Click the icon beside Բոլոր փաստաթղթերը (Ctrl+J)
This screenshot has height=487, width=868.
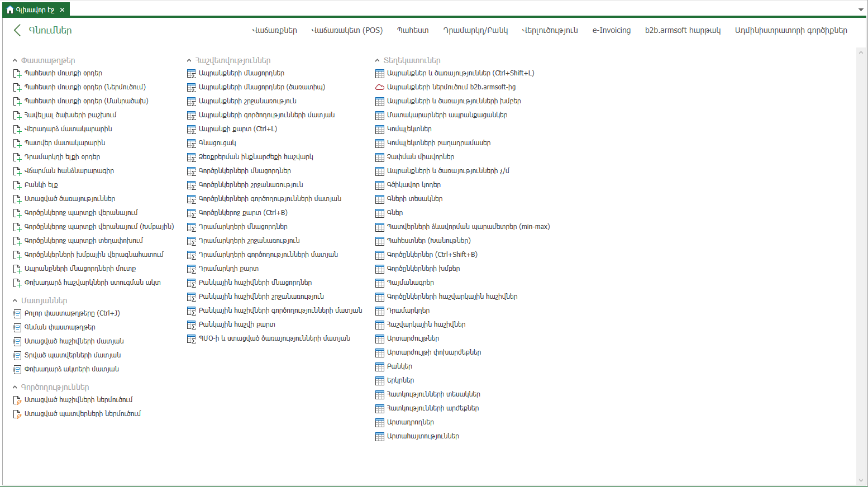tap(17, 313)
